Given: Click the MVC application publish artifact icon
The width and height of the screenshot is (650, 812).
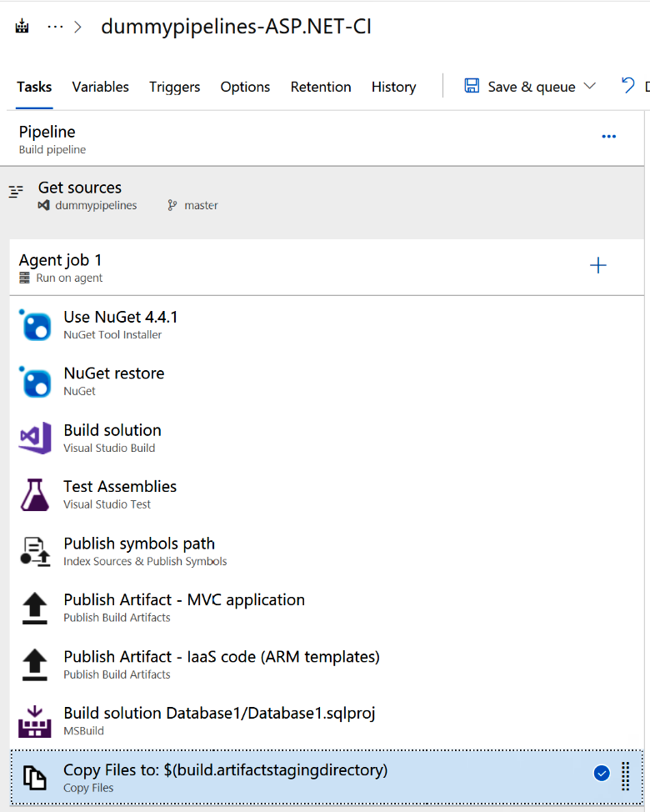Looking at the screenshot, I should pyautogui.click(x=35, y=609).
